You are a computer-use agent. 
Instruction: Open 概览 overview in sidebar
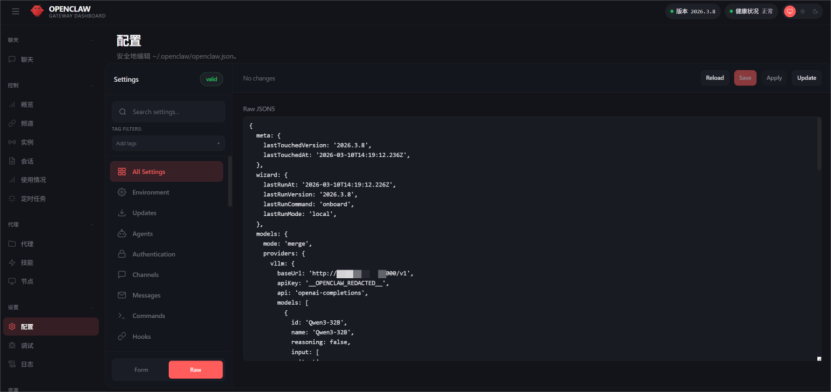tap(51, 105)
